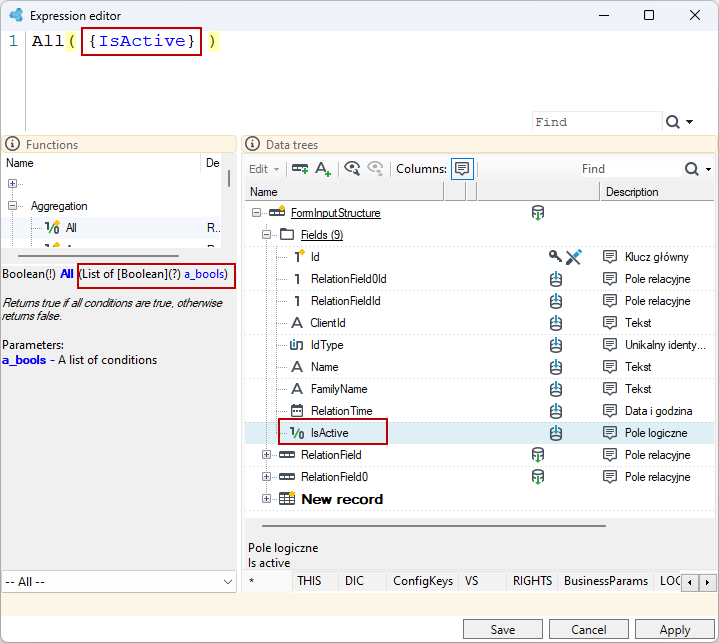Click the calendar icon of RelationTime

297,410
